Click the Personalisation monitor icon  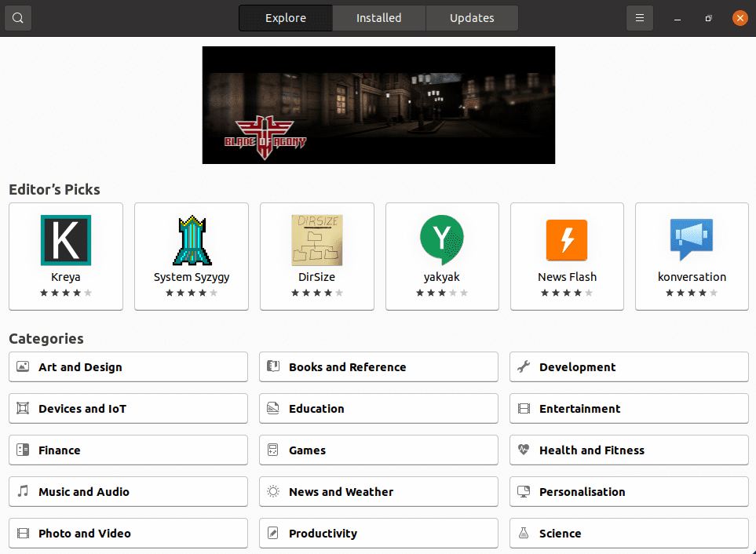(524, 491)
